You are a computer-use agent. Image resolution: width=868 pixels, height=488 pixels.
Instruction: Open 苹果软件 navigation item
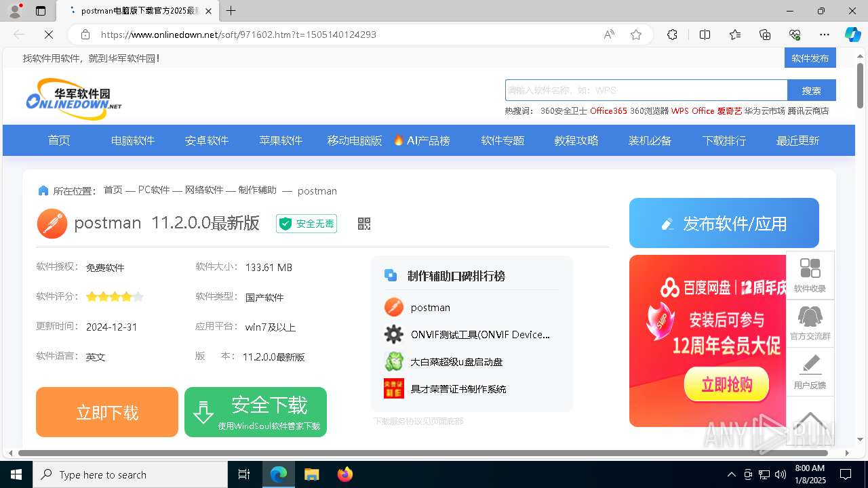click(x=281, y=140)
